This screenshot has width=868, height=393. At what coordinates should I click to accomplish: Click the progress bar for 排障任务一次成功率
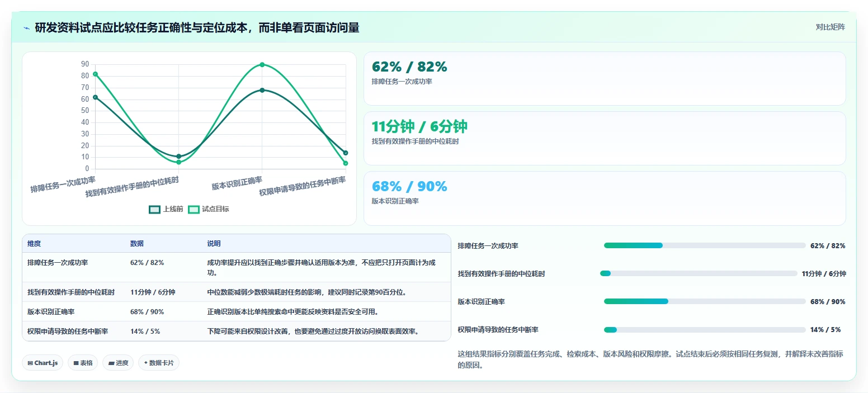[705, 245]
